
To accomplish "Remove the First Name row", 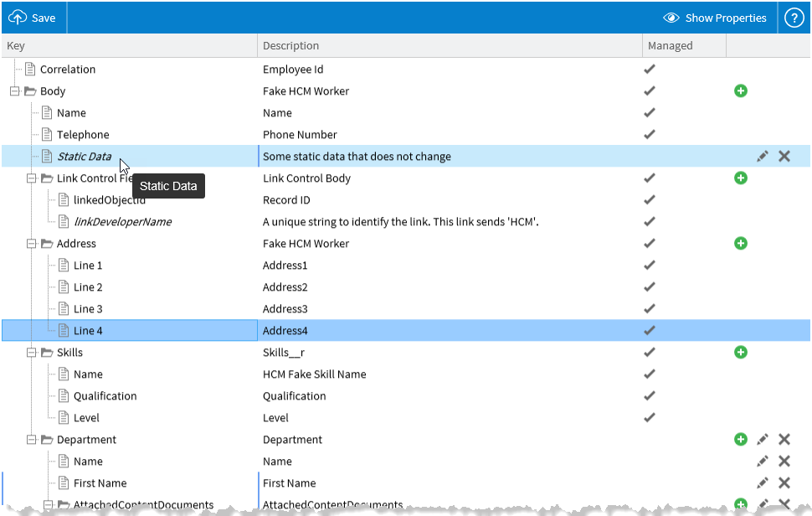I will [x=784, y=483].
